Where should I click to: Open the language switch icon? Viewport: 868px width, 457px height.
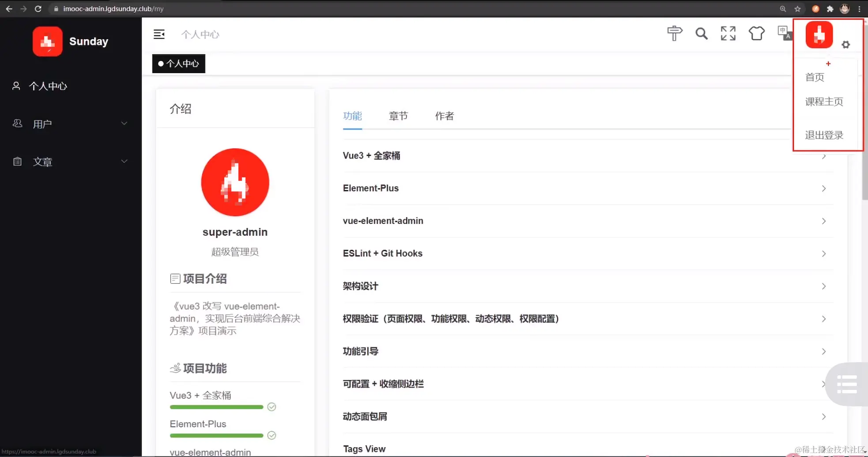tap(784, 33)
